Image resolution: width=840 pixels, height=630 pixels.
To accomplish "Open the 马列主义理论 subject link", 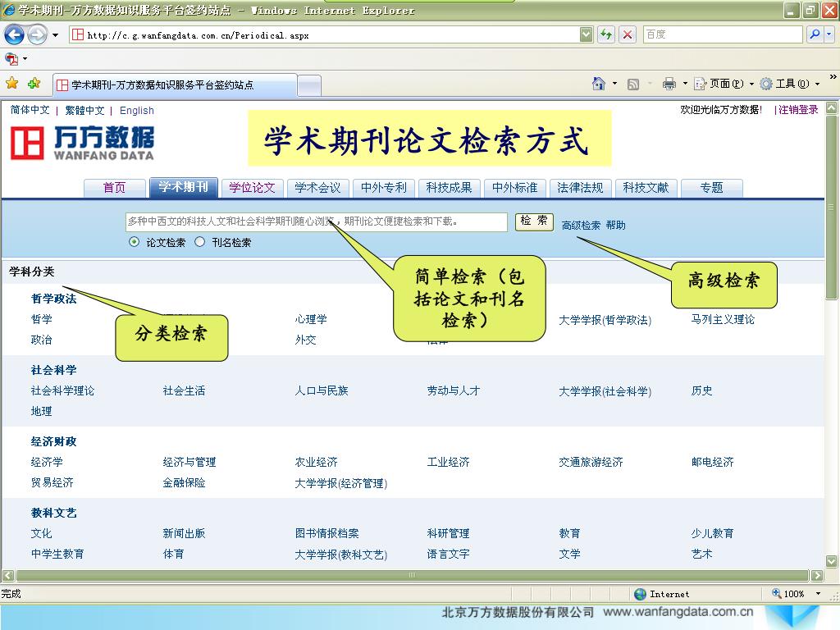I will click(723, 319).
